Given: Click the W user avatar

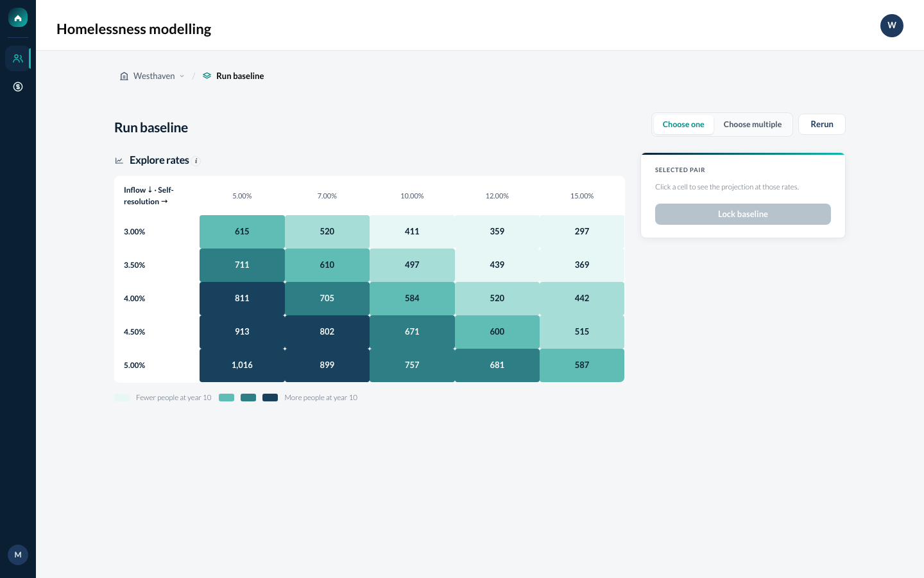Looking at the screenshot, I should point(892,26).
